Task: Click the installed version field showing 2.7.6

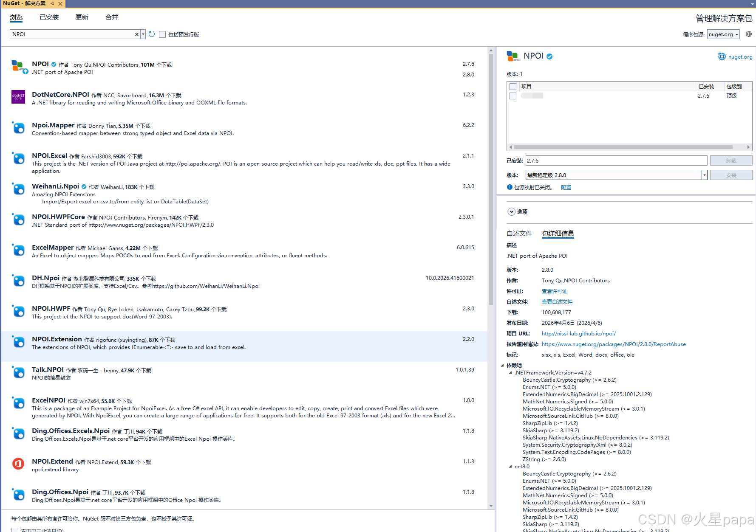Action: tap(616, 160)
